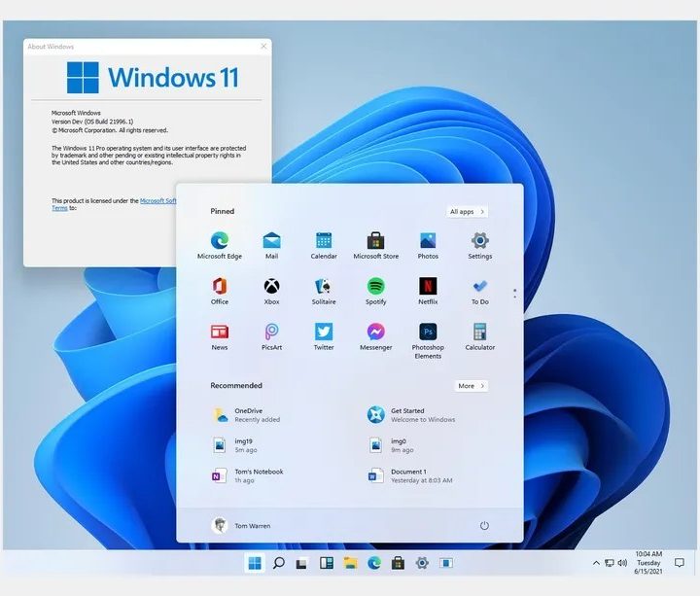Open the Calendar app

(324, 245)
